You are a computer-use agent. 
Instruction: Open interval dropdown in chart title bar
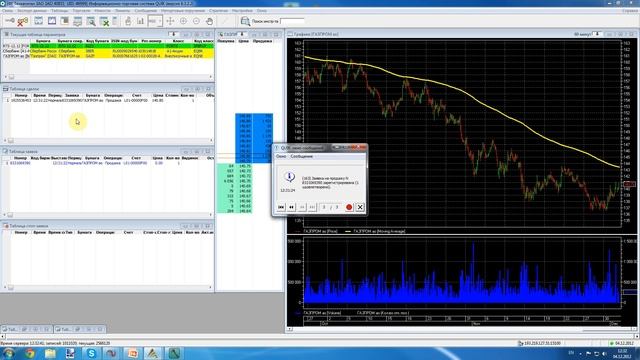point(597,34)
